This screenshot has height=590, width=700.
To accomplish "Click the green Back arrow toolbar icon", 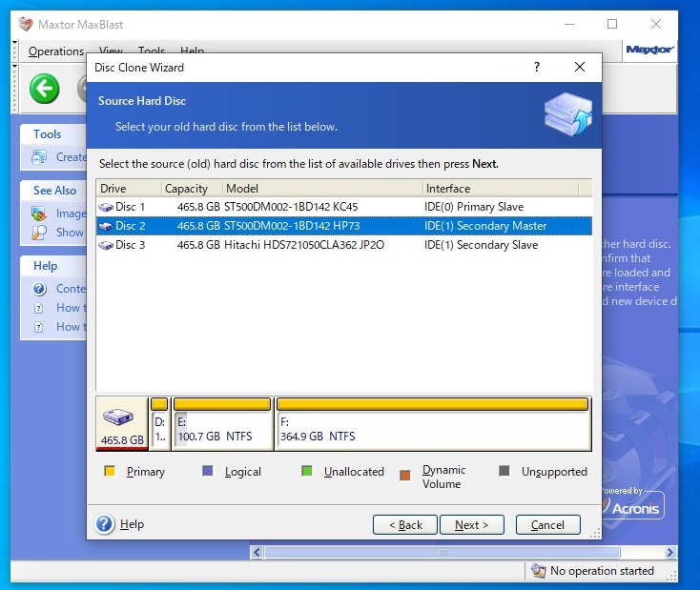I will click(44, 89).
